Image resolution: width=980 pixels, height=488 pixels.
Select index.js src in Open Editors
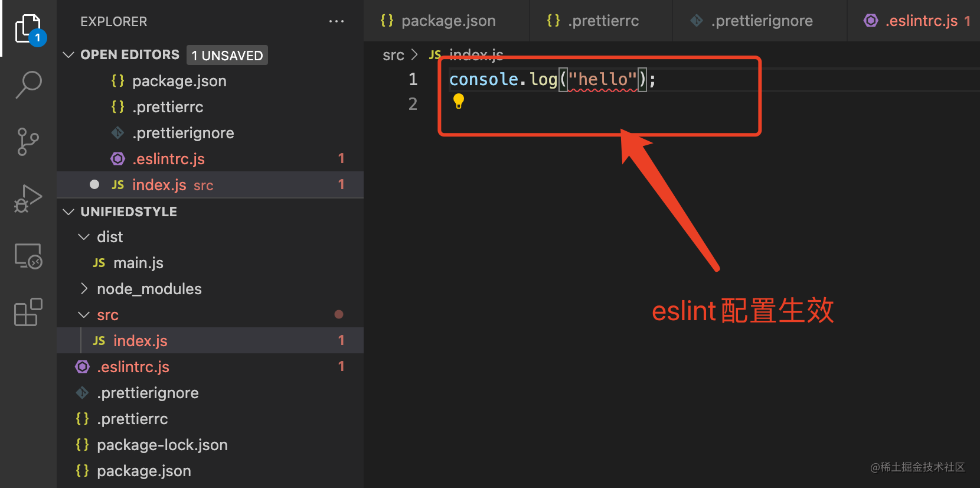coord(210,185)
